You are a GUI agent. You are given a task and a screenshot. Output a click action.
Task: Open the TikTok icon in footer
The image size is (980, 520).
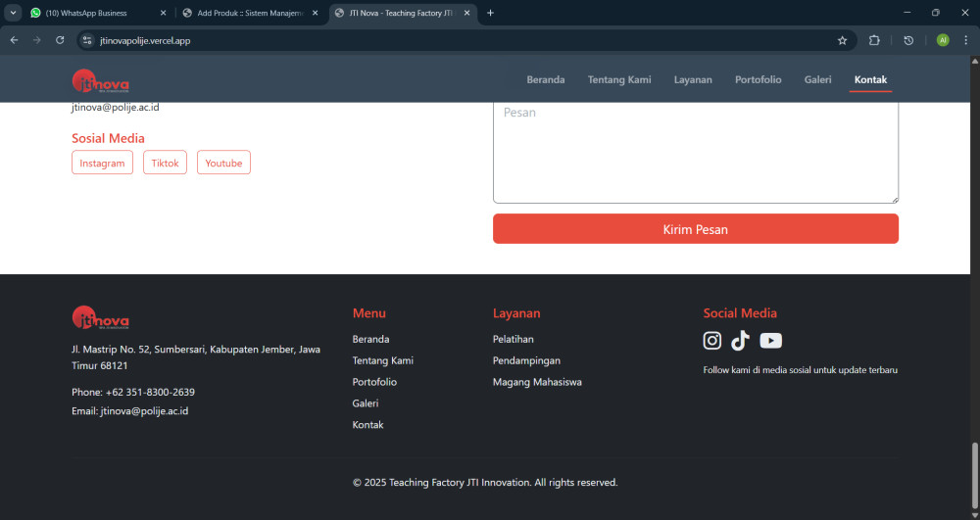pyautogui.click(x=740, y=341)
